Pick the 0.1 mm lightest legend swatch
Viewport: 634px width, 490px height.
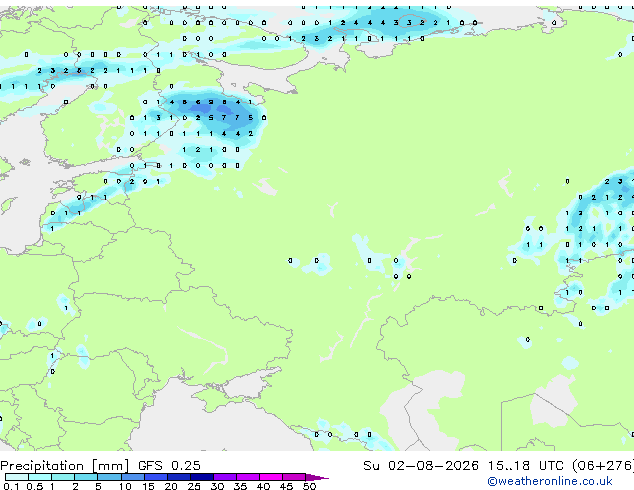coord(17,477)
